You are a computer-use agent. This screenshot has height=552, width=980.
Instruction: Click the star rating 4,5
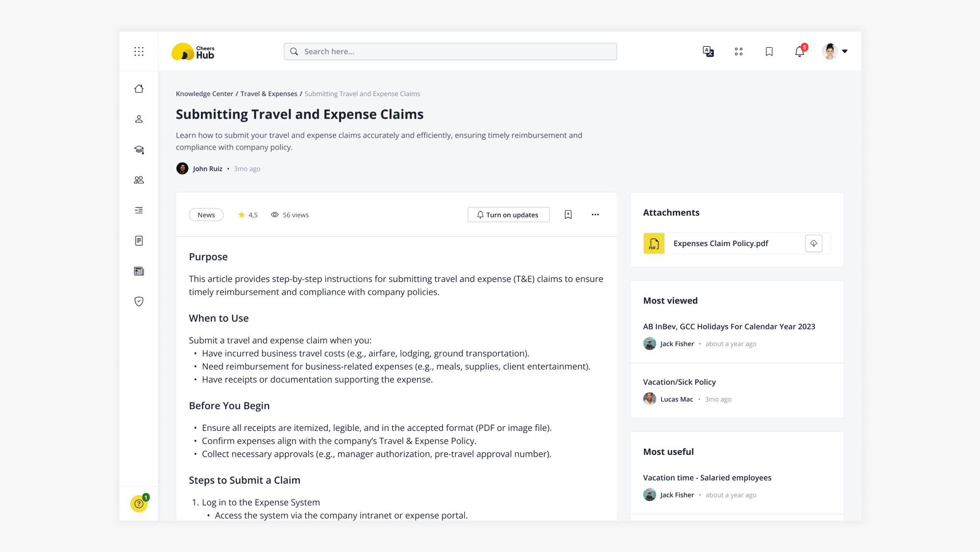(x=248, y=215)
